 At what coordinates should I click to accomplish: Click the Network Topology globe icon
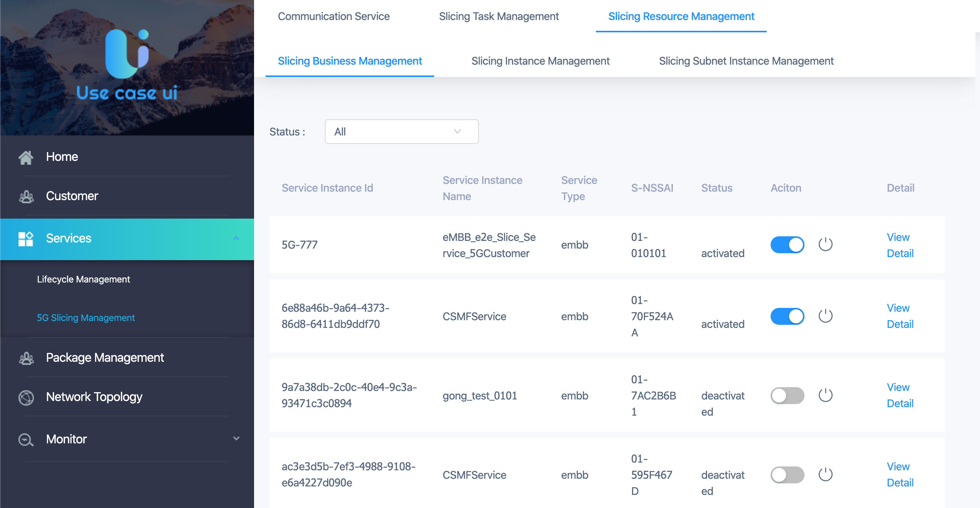pos(26,397)
